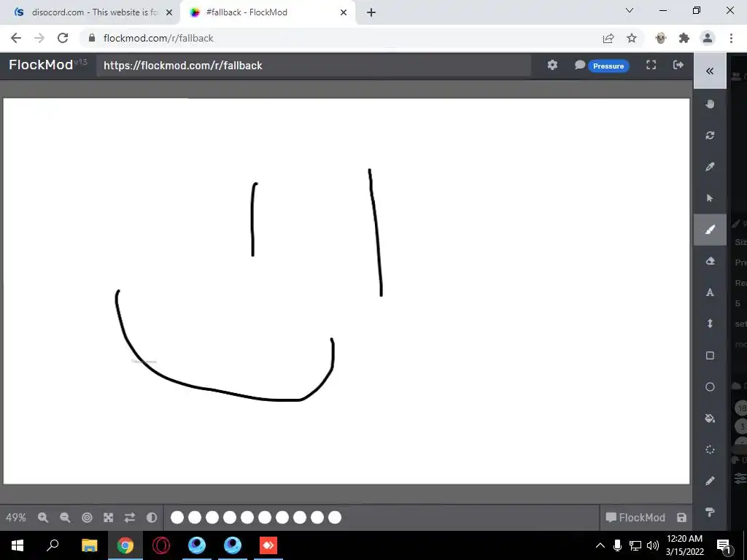Open FlockMod settings gear
Image resolution: width=747 pixels, height=560 pixels.
[552, 65]
